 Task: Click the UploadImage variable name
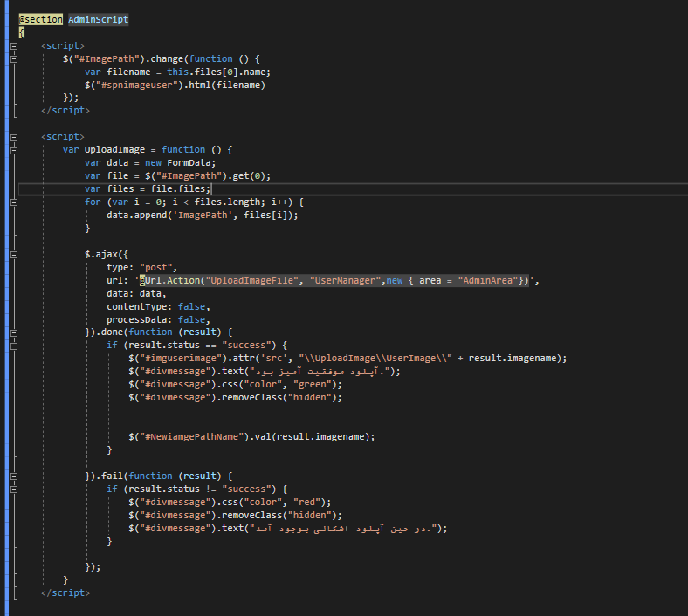click(x=114, y=149)
